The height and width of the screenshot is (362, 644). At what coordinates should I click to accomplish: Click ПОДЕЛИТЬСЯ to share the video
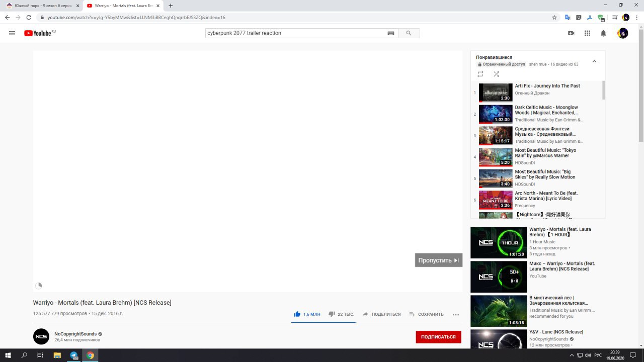click(x=381, y=314)
